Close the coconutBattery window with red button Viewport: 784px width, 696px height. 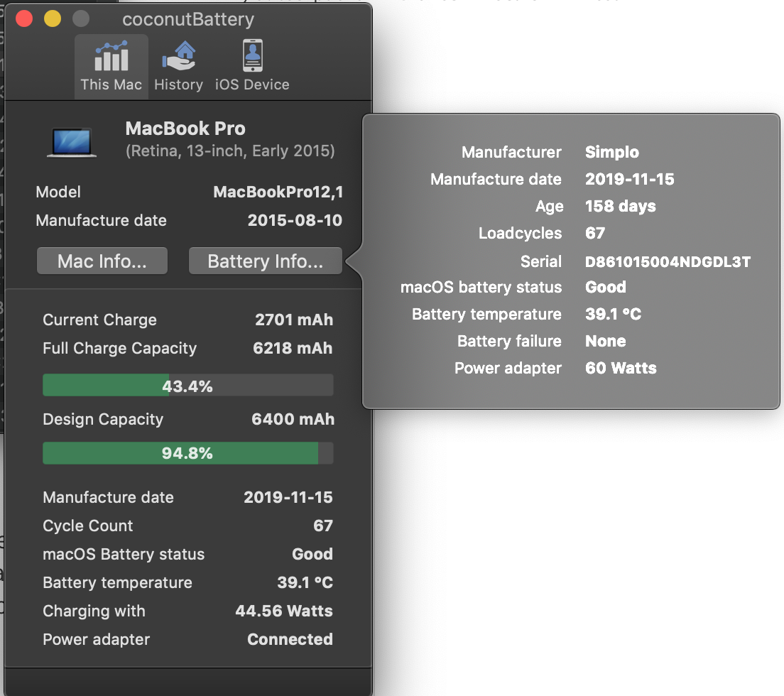click(24, 19)
